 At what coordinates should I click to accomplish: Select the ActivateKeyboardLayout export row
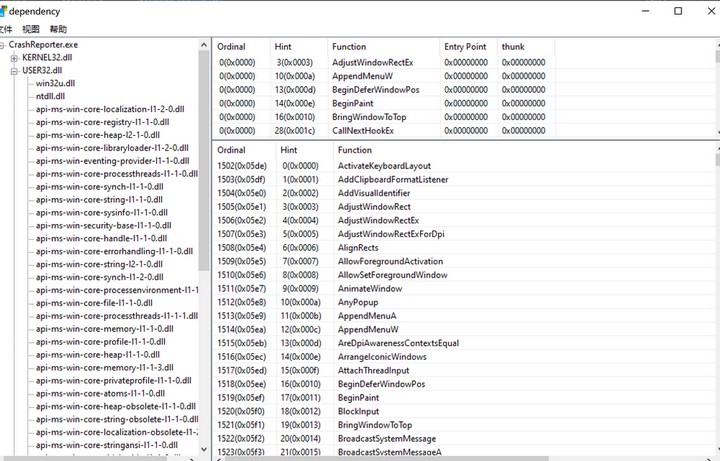pos(384,166)
